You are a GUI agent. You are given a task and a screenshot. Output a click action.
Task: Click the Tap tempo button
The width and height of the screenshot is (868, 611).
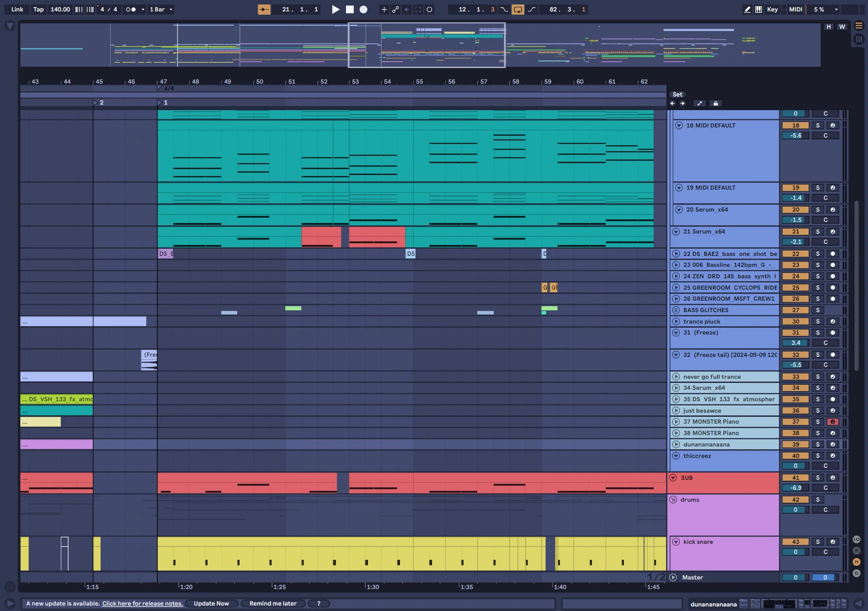38,9
